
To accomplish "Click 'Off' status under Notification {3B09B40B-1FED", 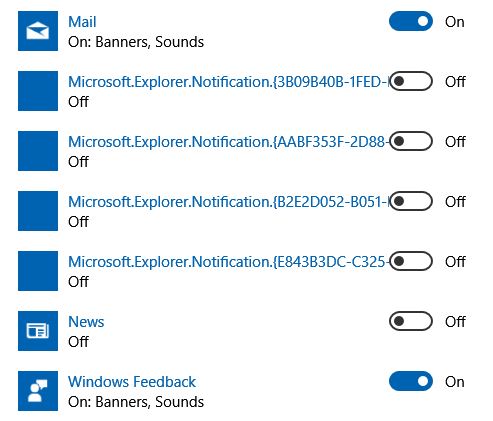I will tap(78, 102).
